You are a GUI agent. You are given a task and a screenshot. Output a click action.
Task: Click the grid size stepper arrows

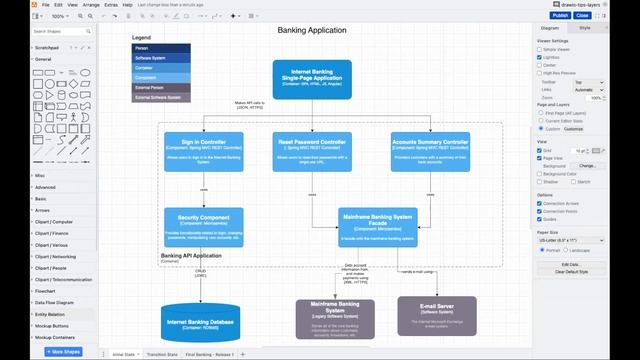tap(587, 151)
